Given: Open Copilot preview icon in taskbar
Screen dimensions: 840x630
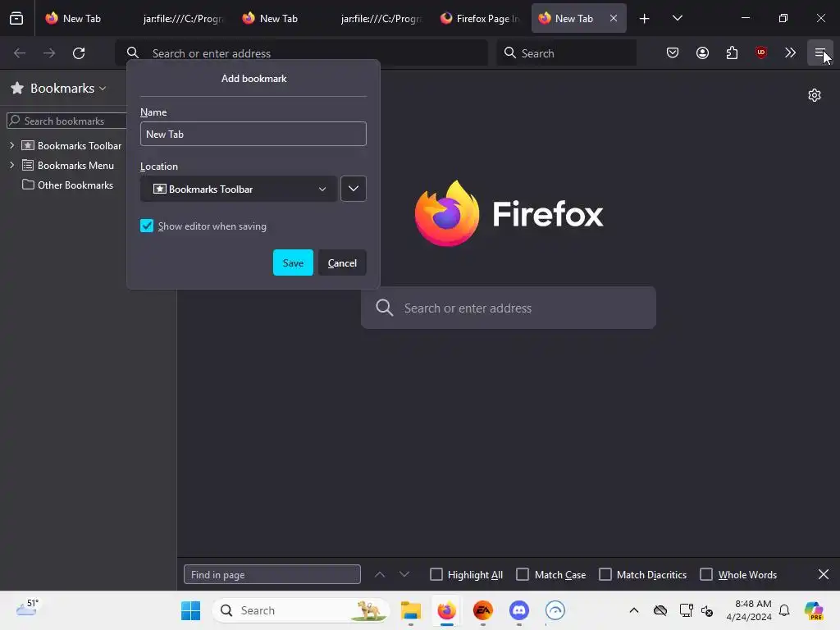Looking at the screenshot, I should (x=814, y=610).
